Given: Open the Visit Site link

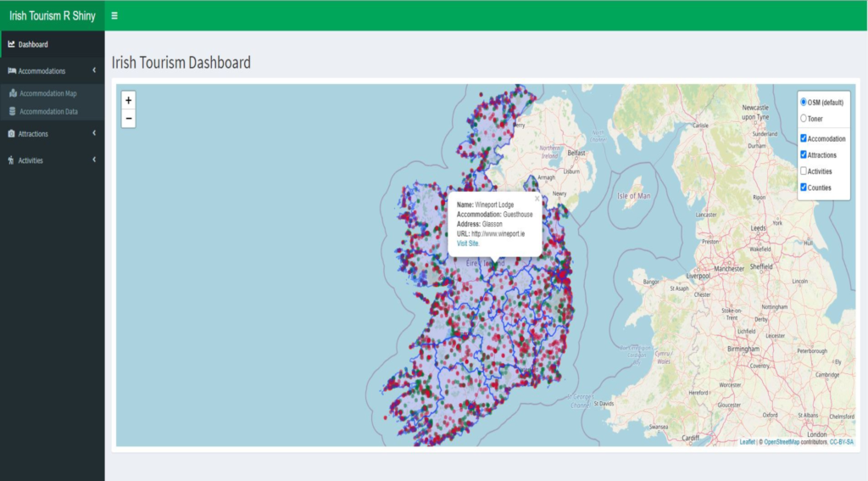Looking at the screenshot, I should pyautogui.click(x=468, y=243).
